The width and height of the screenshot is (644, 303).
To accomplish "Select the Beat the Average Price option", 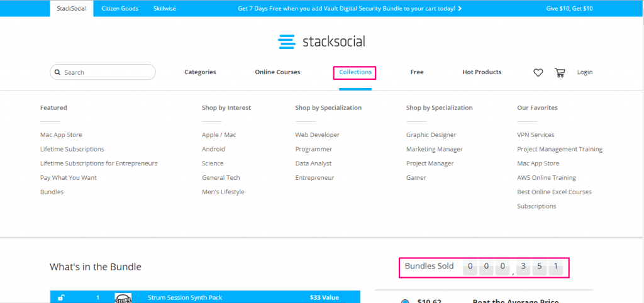I will click(405, 301).
